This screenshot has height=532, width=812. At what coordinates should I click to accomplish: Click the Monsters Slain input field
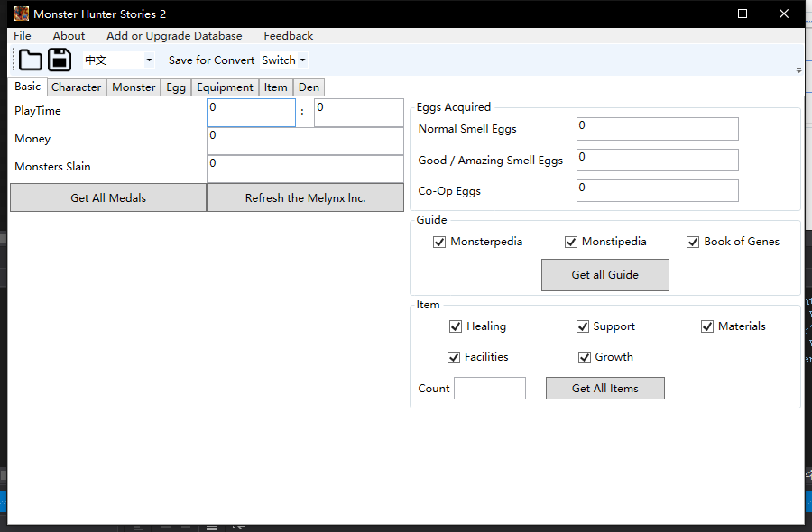[x=306, y=169]
